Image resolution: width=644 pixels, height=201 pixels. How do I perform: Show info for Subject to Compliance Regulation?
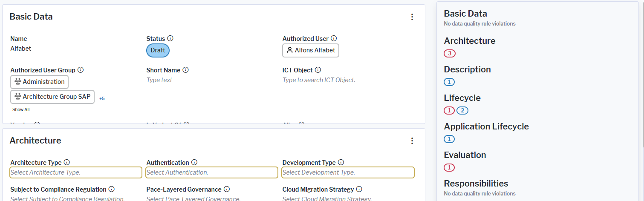[112, 189]
